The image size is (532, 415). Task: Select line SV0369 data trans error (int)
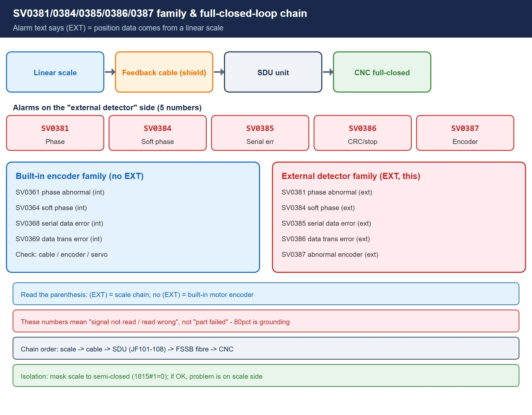(59, 239)
